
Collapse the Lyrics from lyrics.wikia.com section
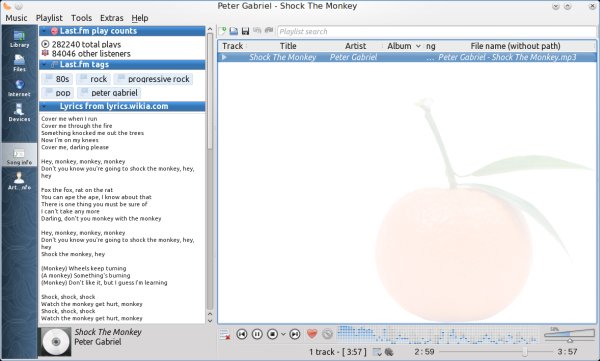point(44,106)
